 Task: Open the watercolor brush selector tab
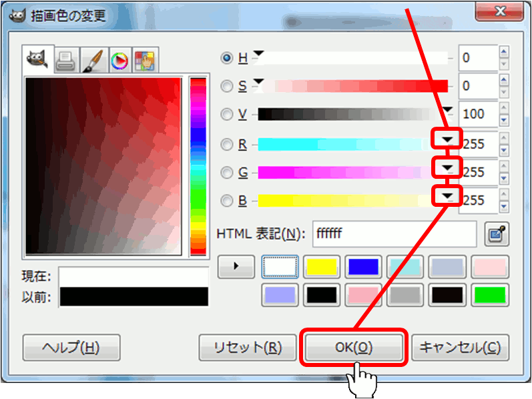(91, 61)
